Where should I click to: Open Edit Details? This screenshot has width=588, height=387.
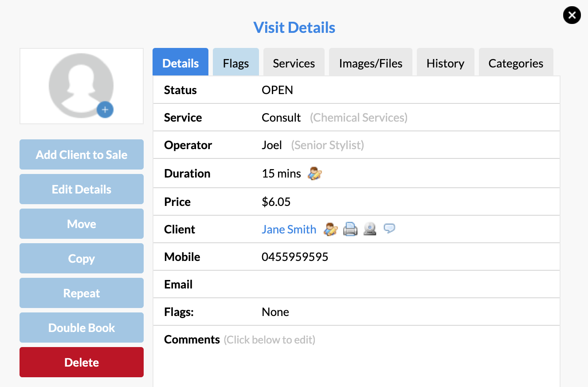coord(81,189)
